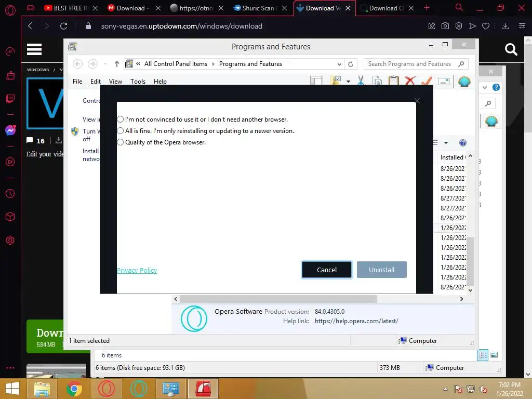
Task: Select 'All is fine, only reinstalling' option
Action: point(121,131)
